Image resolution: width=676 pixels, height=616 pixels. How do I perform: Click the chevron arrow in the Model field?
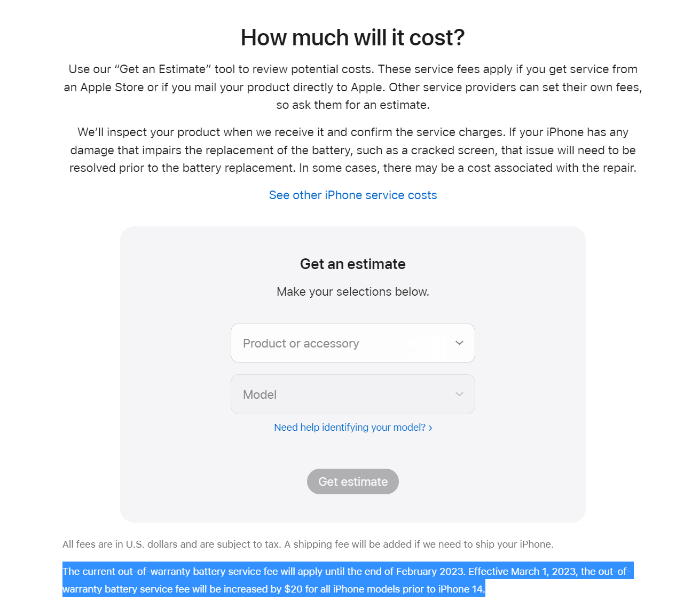coord(459,394)
